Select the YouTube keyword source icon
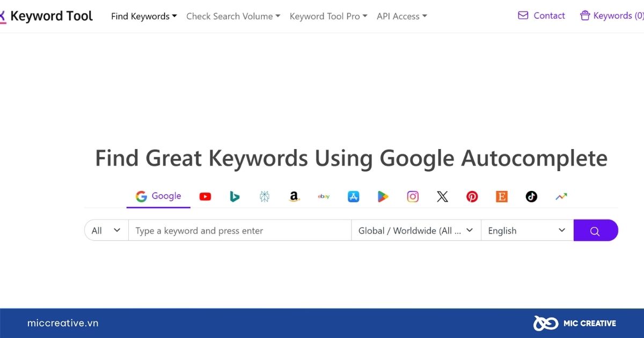644x338 pixels. click(x=205, y=196)
